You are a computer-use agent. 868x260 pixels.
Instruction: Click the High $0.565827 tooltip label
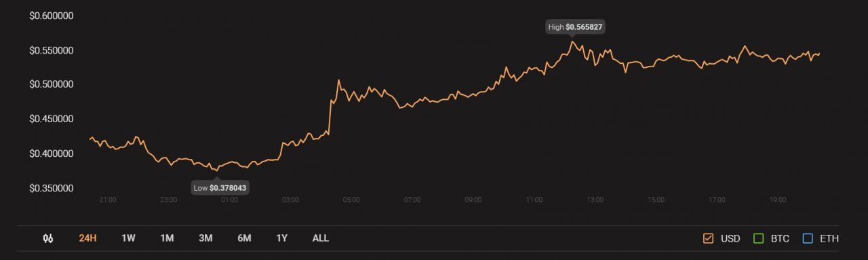tap(576, 27)
